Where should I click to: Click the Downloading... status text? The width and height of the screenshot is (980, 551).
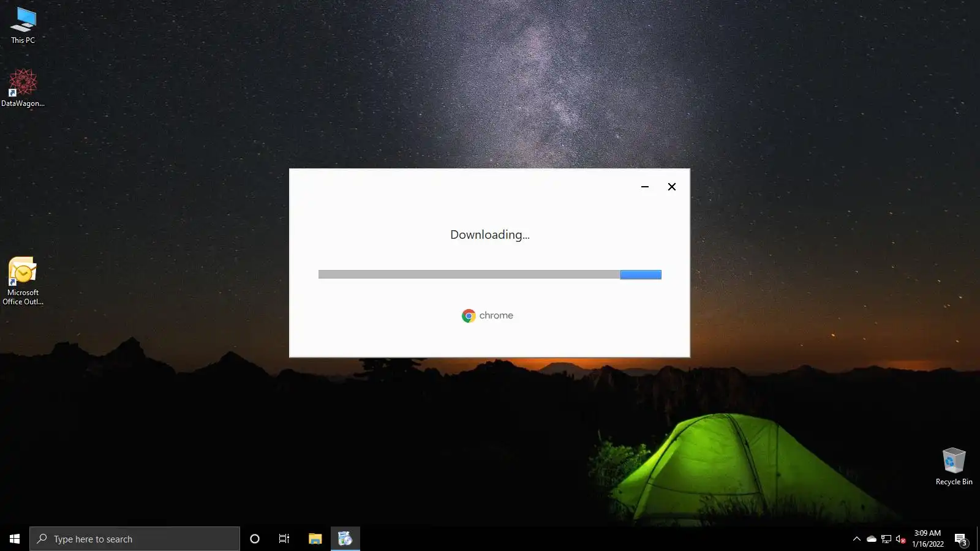pos(490,235)
